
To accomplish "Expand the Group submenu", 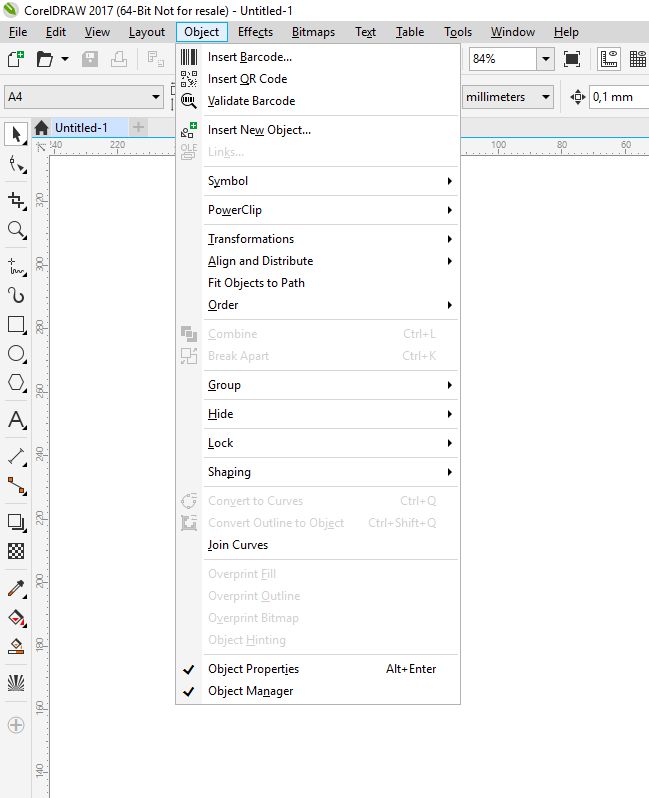I will pos(318,385).
